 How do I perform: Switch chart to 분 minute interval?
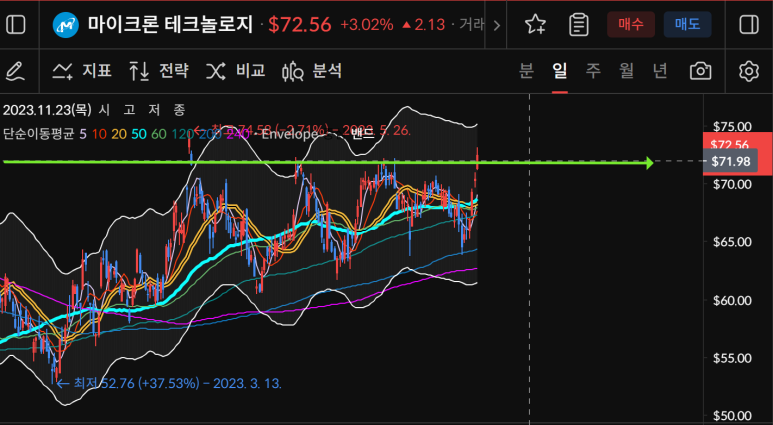coord(526,71)
